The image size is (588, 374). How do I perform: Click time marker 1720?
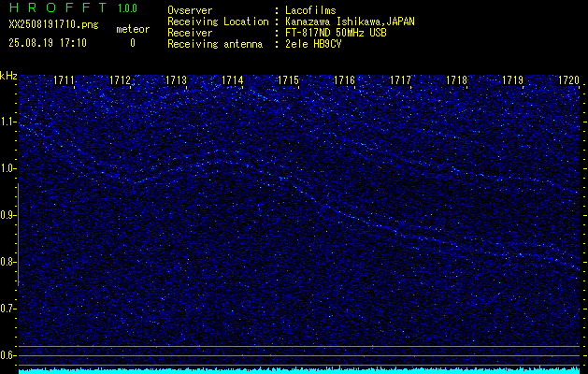coord(569,80)
